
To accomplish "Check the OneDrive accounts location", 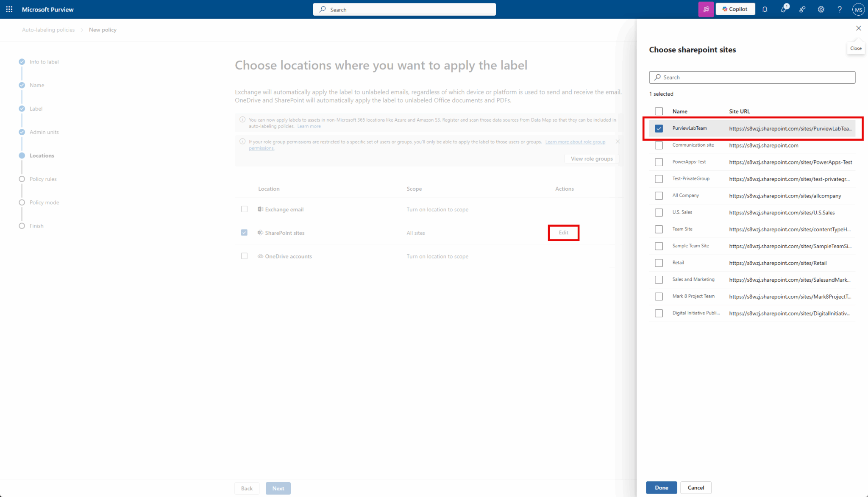I will coord(244,256).
